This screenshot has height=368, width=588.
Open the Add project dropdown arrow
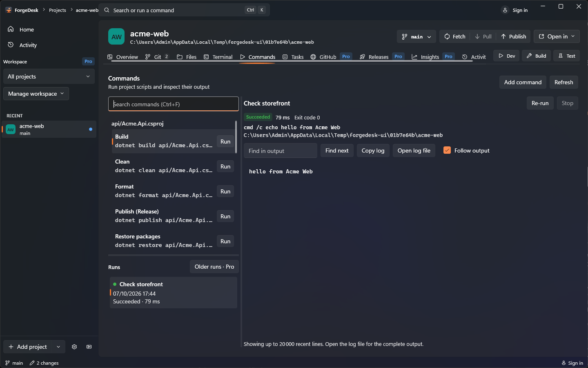58,347
